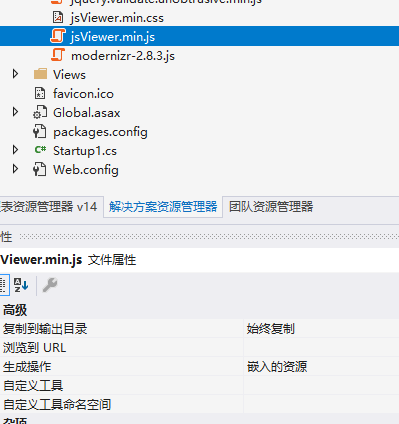Click the modernizr-2.8.3.js script icon
This screenshot has height=424, width=399.
coord(58,55)
